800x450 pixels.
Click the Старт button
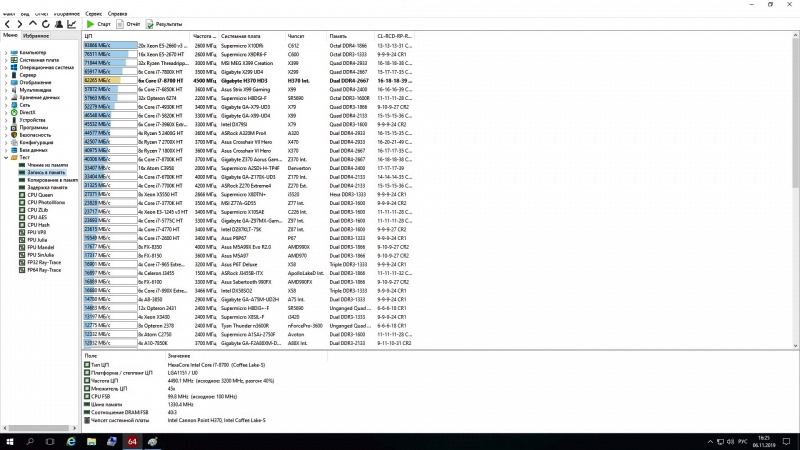pos(98,24)
